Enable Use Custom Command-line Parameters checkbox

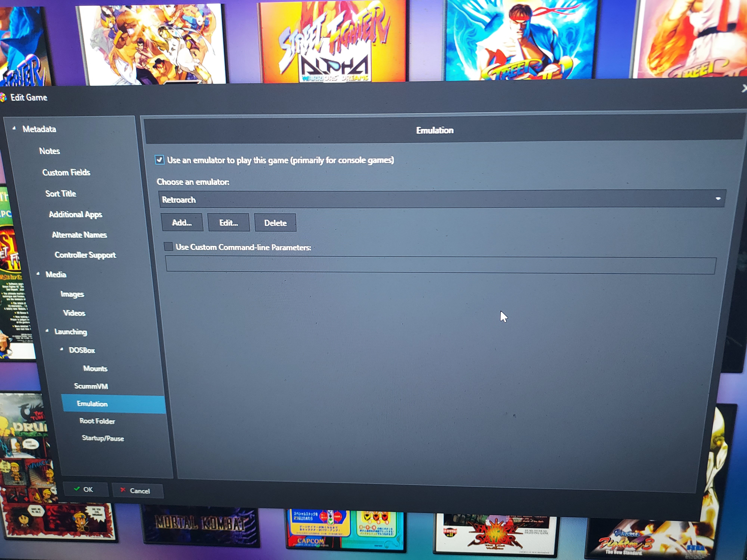(168, 247)
